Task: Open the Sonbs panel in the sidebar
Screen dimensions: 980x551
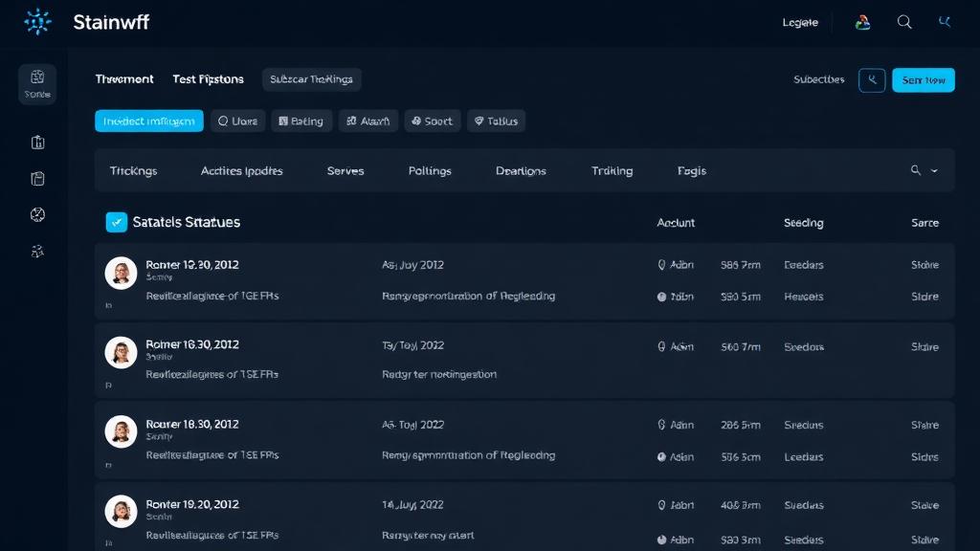Action: coord(37,83)
